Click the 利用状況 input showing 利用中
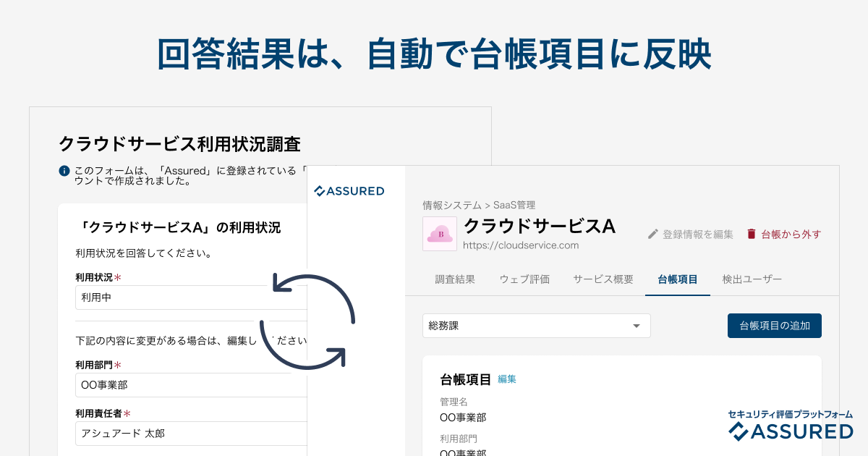 tap(191, 297)
